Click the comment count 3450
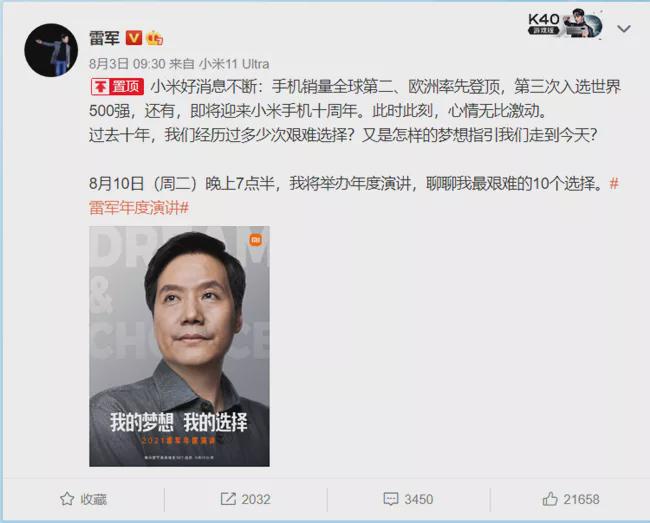The width and height of the screenshot is (650, 523). [419, 499]
